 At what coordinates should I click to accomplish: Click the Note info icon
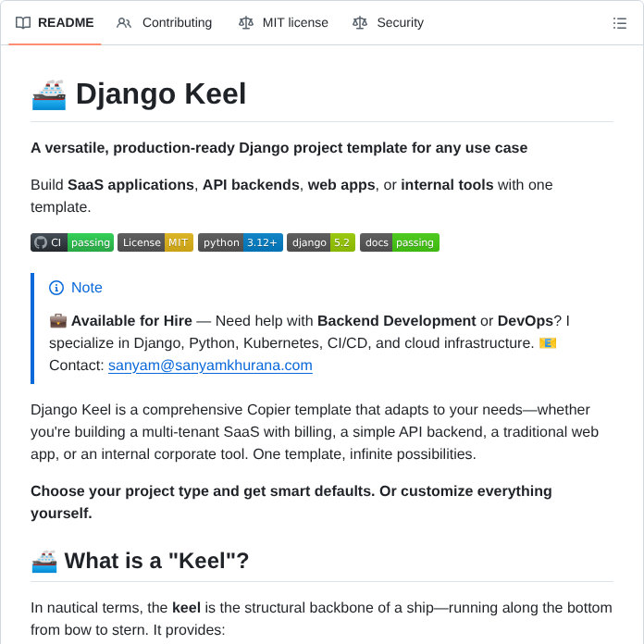point(56,288)
